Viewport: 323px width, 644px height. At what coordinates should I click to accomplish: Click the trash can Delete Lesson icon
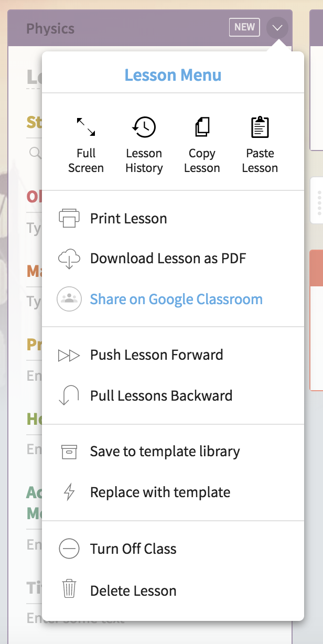coord(69,588)
